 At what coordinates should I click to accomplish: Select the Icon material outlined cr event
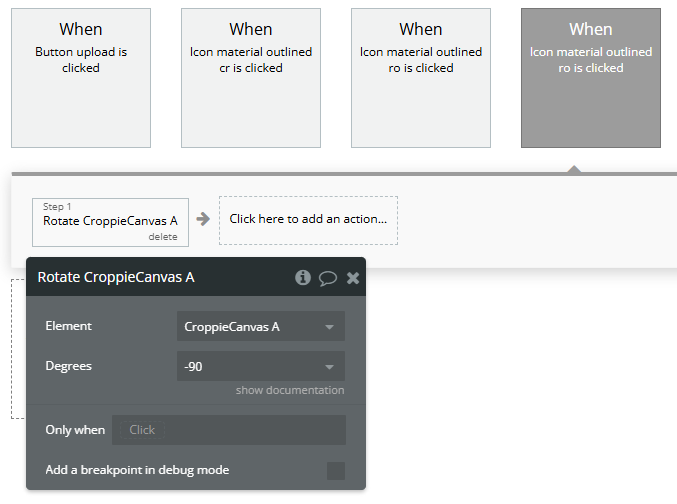pyautogui.click(x=251, y=78)
